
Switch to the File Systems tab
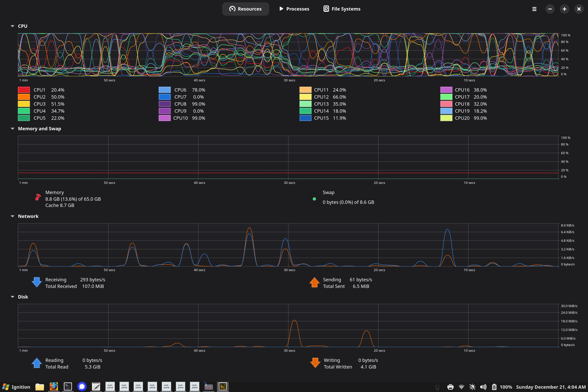[x=342, y=9]
